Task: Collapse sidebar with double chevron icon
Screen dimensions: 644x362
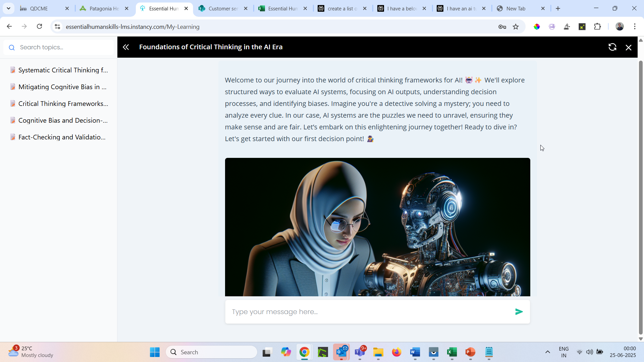Action: [126, 47]
